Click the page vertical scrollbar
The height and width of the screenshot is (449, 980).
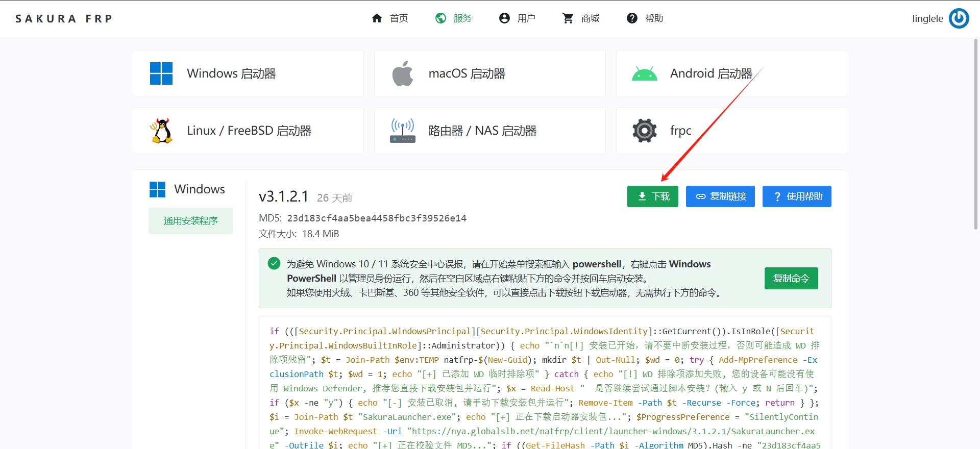[976, 134]
